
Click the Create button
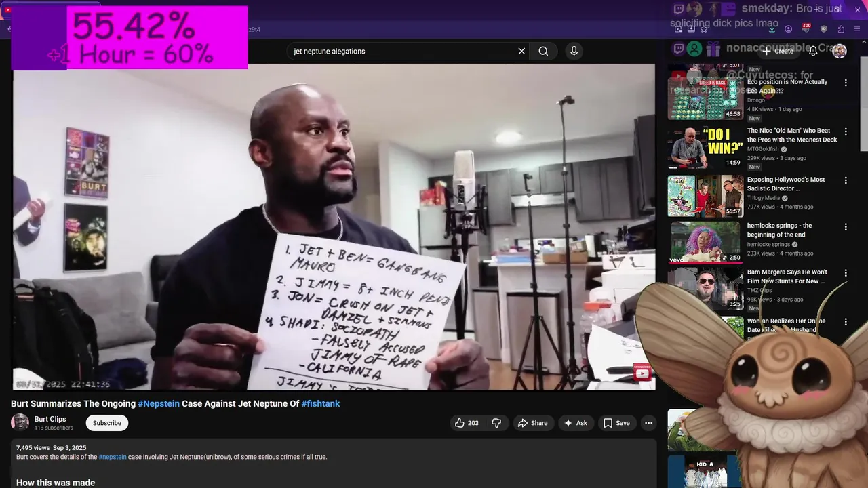pyautogui.click(x=777, y=51)
